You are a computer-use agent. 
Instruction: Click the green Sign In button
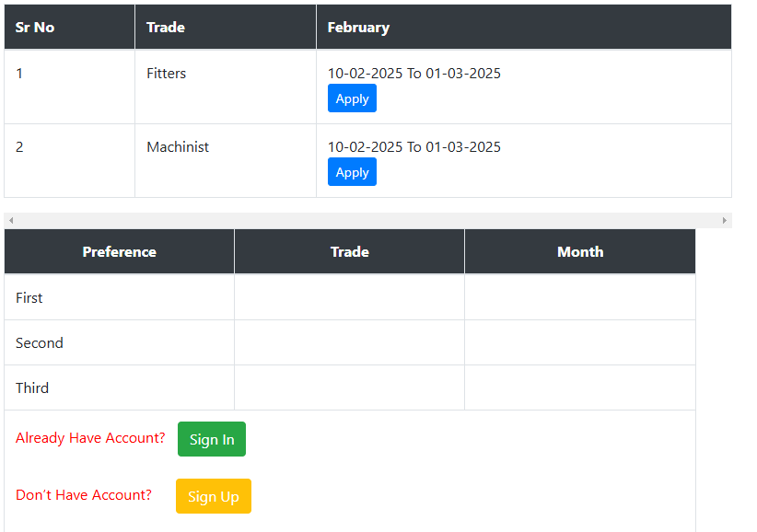point(212,439)
